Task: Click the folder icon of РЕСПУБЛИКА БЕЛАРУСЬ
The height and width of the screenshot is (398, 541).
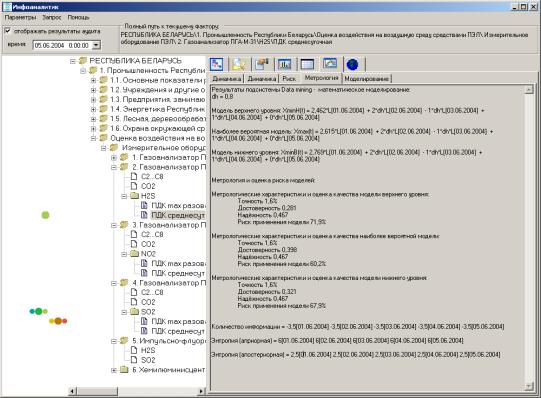Action: tap(83, 61)
